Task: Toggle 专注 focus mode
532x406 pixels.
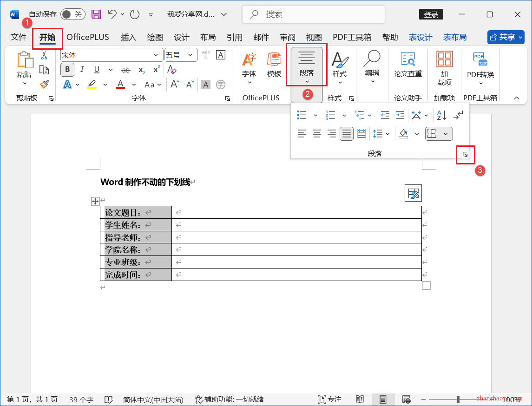Action: tap(329, 399)
